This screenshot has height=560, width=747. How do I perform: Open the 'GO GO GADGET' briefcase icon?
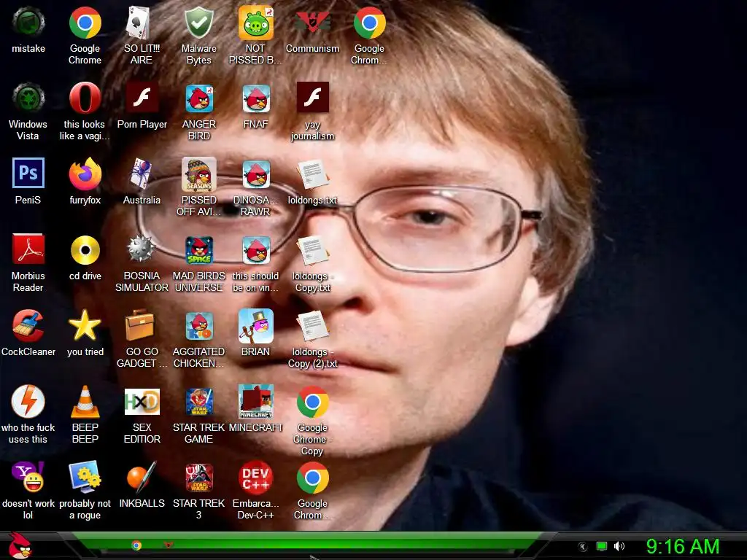pyautogui.click(x=142, y=326)
